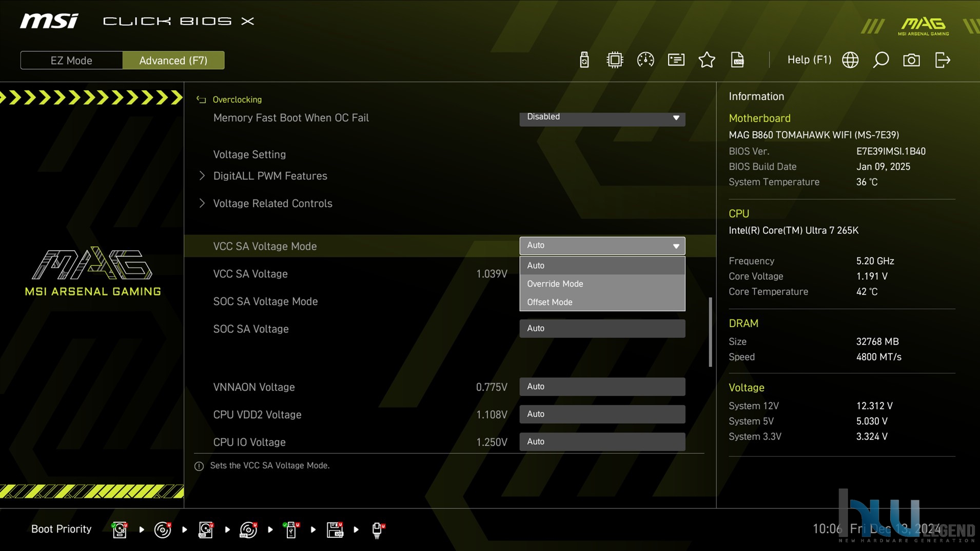
Task: Select the USB hard disk boot device icon
Action: pyautogui.click(x=205, y=529)
